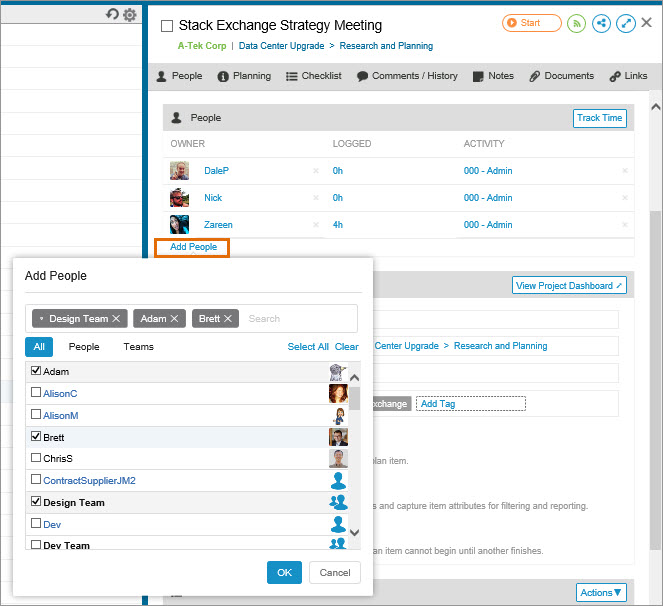Click the Add People search field
Screen dimensions: 663x606
click(298, 319)
